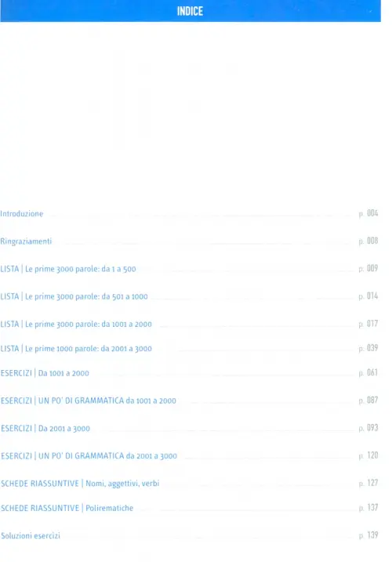Click page number p. 004
The width and height of the screenshot is (392, 562).
[x=368, y=213]
